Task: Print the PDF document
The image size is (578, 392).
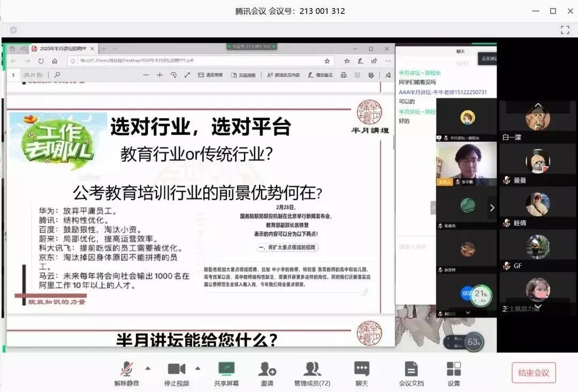Action: point(344,75)
